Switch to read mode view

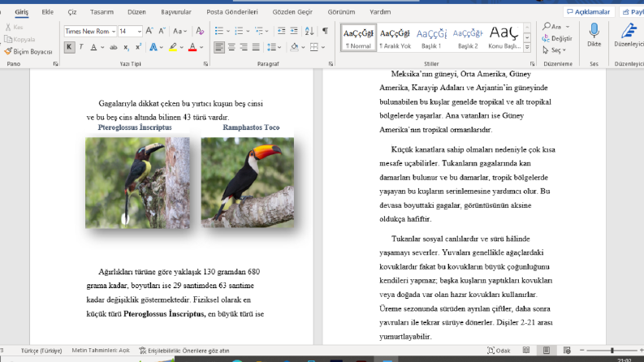click(526, 350)
